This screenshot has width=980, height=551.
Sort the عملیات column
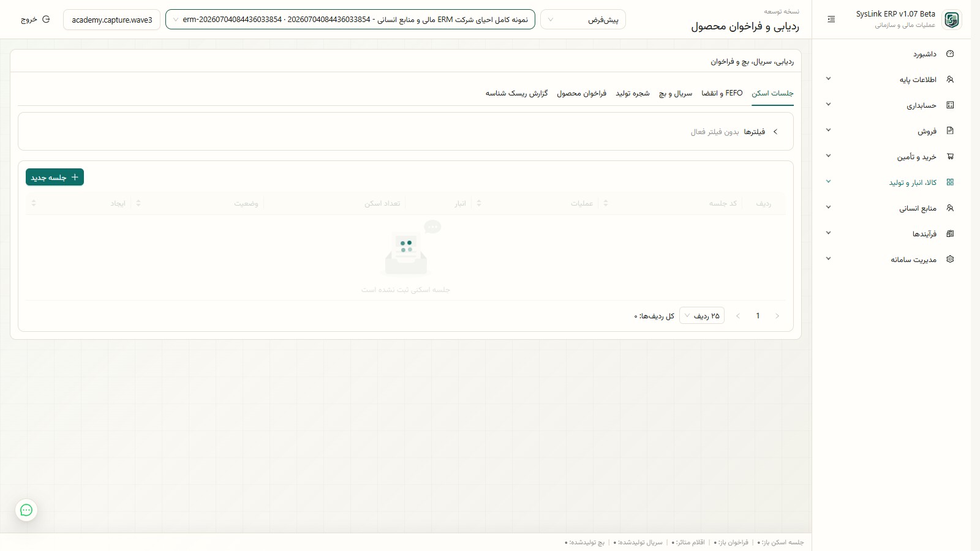tap(479, 203)
